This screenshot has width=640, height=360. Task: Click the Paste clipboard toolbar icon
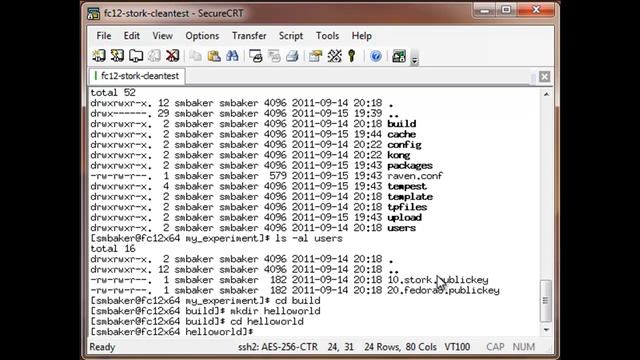[x=214, y=56]
